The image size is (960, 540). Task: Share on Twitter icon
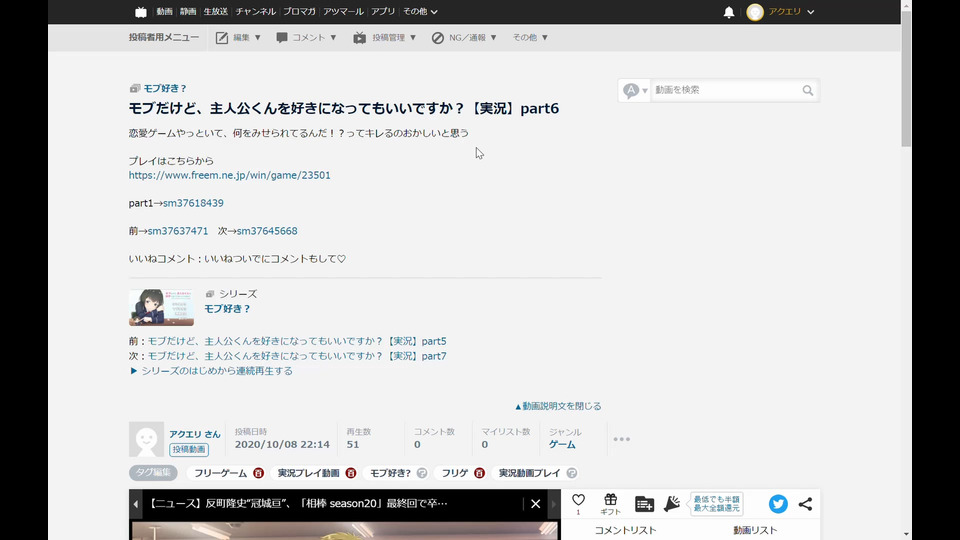778,504
